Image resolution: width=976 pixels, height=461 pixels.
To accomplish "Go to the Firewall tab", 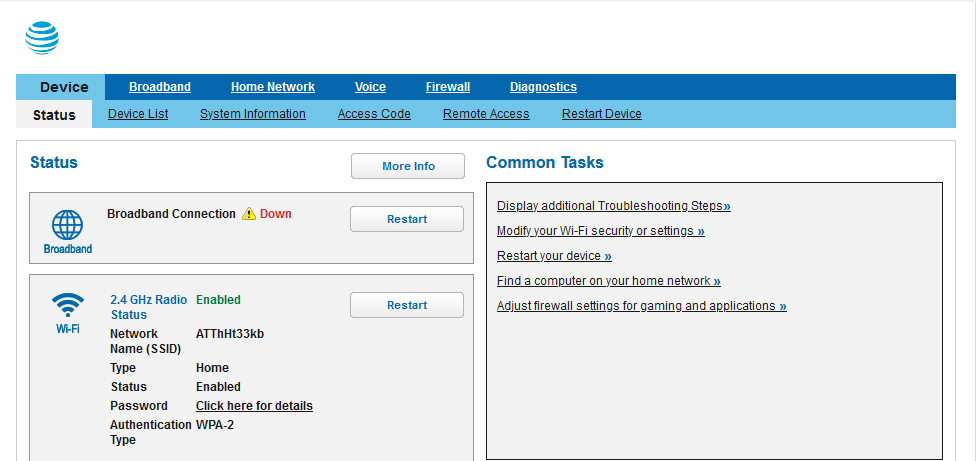I will (x=447, y=87).
